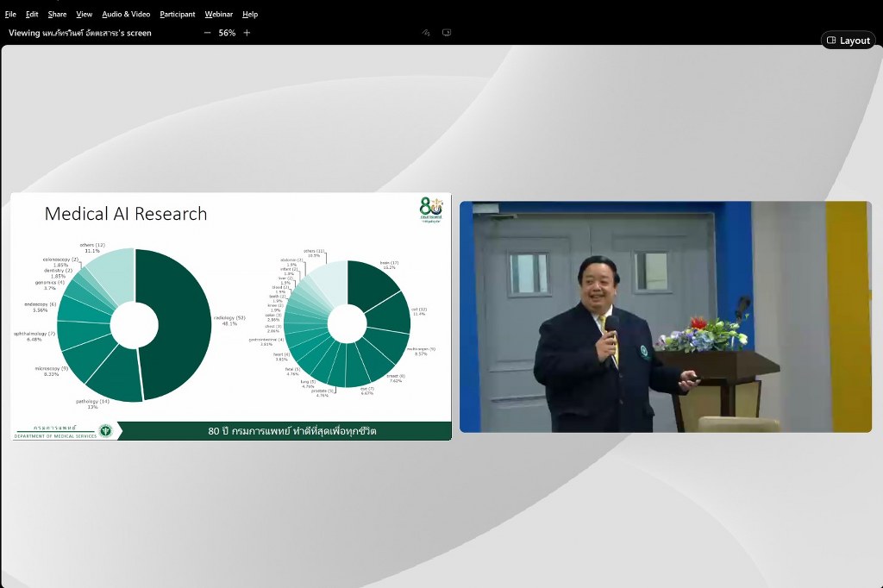Open the File menu

coord(10,15)
